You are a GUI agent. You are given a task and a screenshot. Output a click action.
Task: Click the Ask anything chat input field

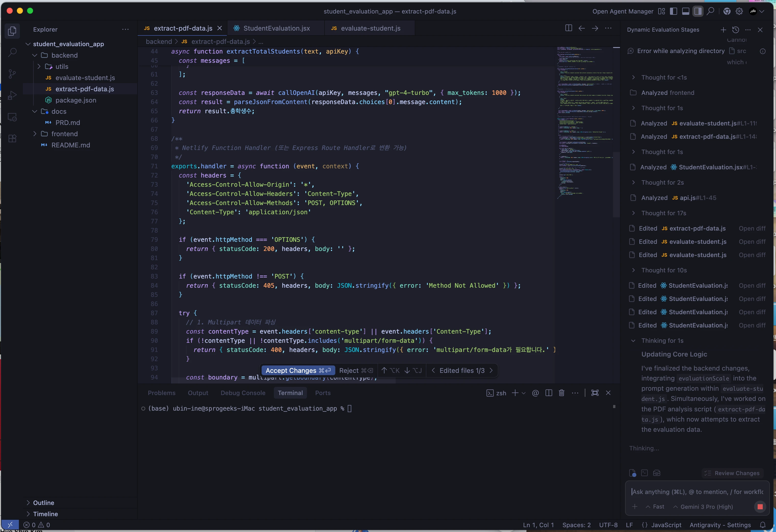click(x=696, y=492)
